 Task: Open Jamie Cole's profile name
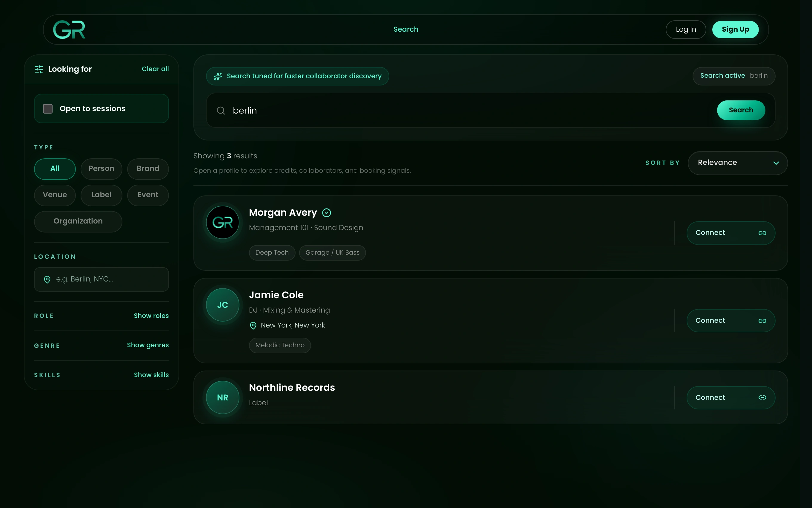[x=276, y=295]
